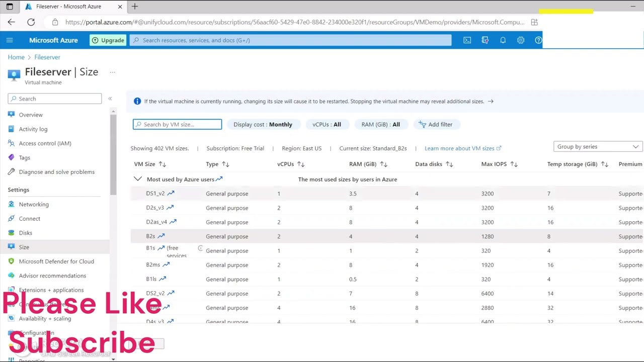644x362 pixels.
Task: Click the trending icon next to DS1_v2
Action: pyautogui.click(x=171, y=193)
